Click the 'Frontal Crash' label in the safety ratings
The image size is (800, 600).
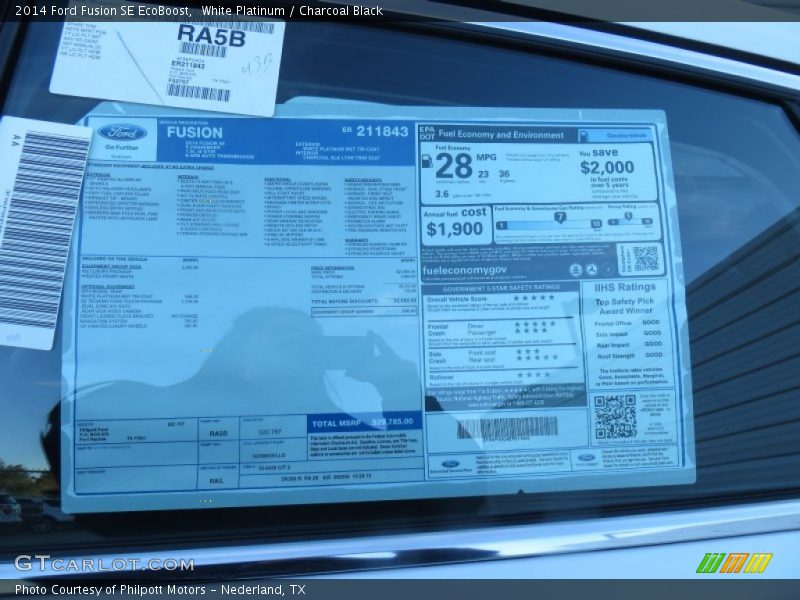tap(438, 330)
